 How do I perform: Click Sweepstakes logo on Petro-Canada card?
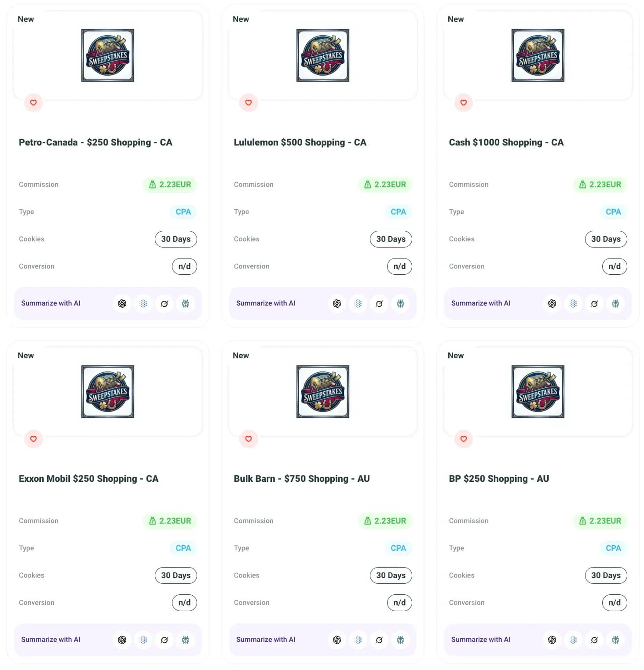pos(108,55)
